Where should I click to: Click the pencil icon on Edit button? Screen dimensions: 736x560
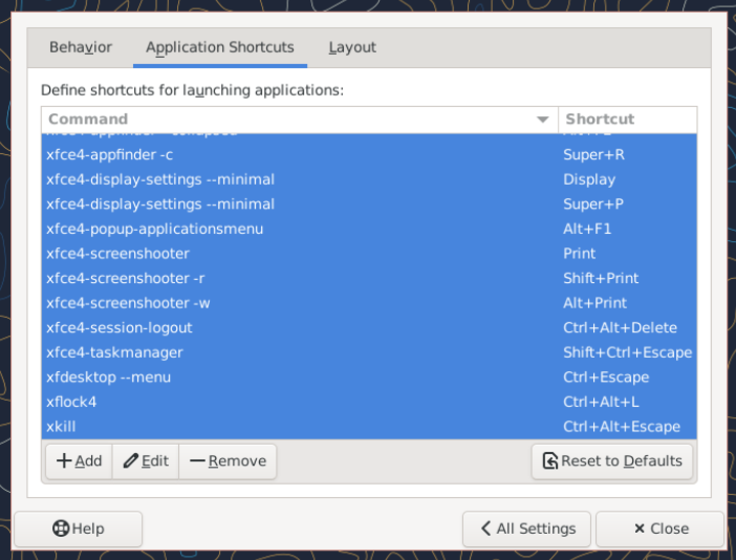pyautogui.click(x=131, y=461)
